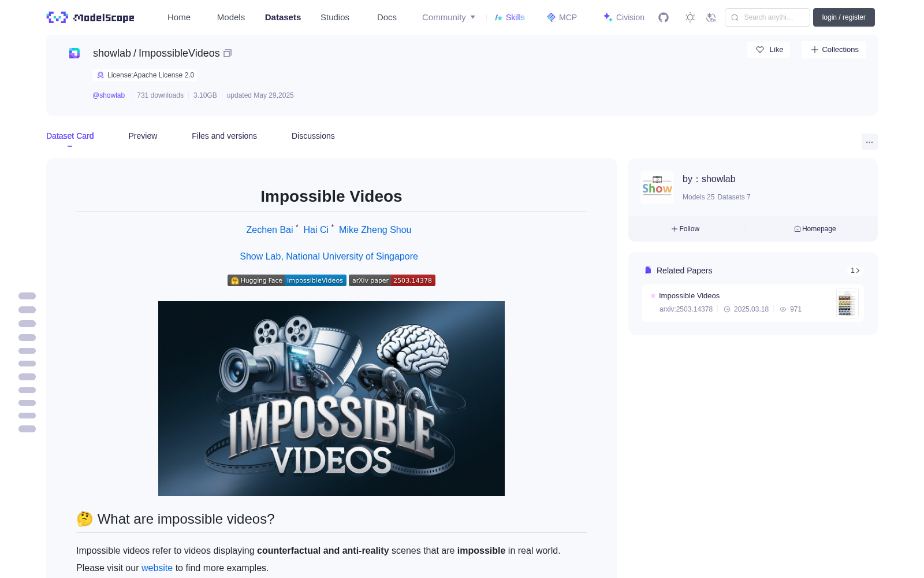Select the Dataset Card tab
Viewport: 924px width, 578px height.
70,136
